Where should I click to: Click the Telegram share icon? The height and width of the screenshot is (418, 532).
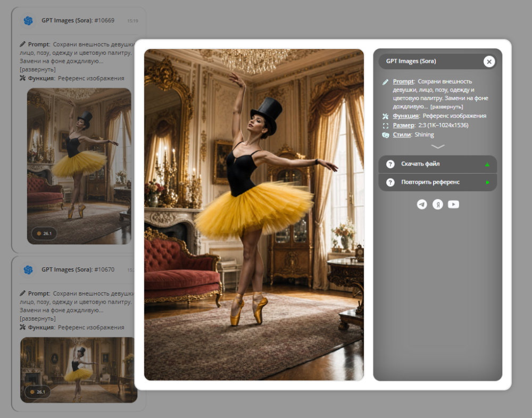(422, 204)
